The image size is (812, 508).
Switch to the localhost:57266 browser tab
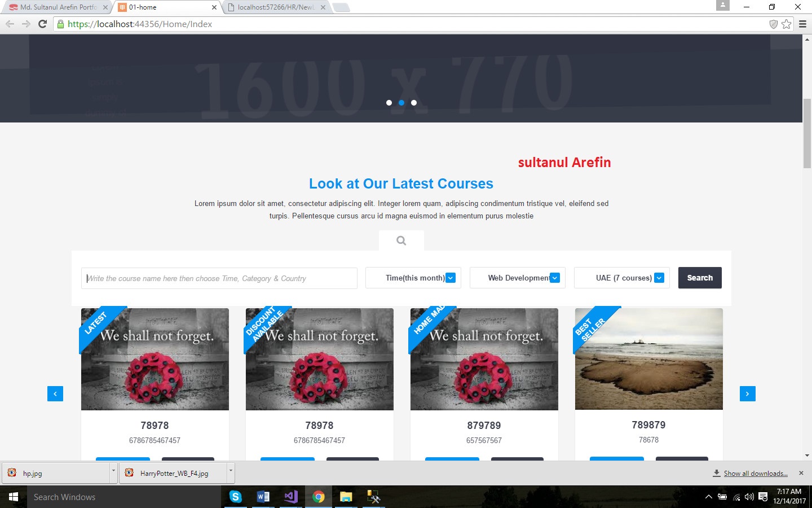(275, 7)
